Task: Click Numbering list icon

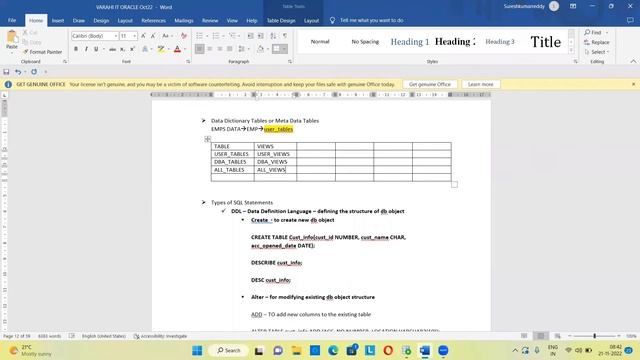Action: tap(216, 36)
